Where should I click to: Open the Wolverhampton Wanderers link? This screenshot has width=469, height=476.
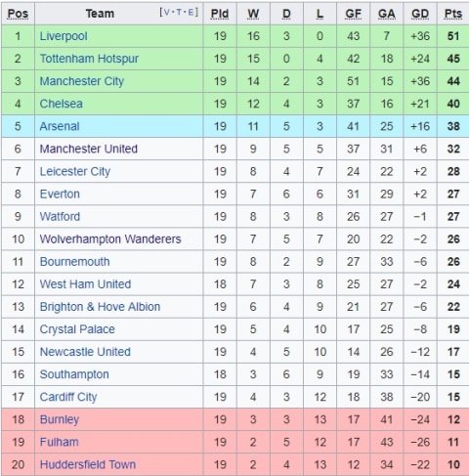(110, 239)
